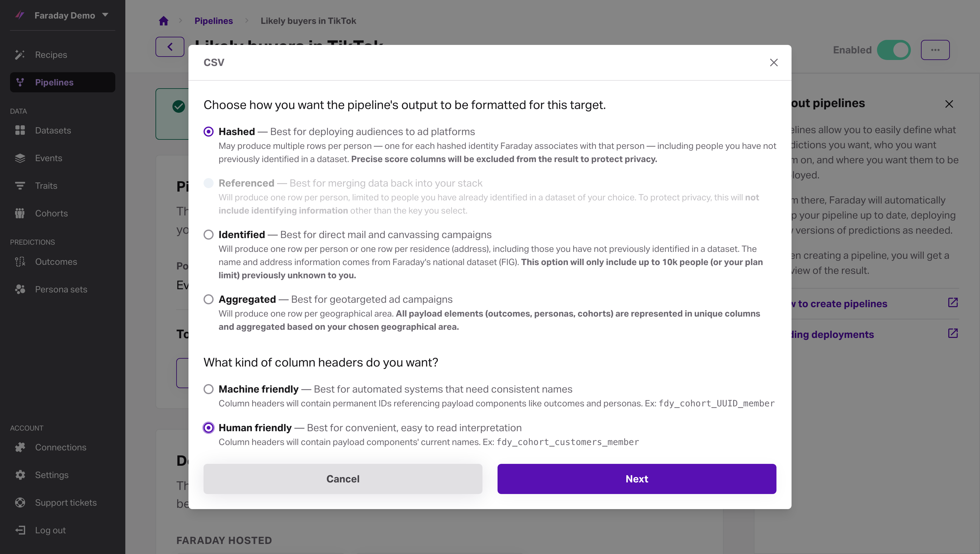This screenshot has height=554, width=980.
Task: Choose Human friendly column headers
Action: tap(209, 428)
